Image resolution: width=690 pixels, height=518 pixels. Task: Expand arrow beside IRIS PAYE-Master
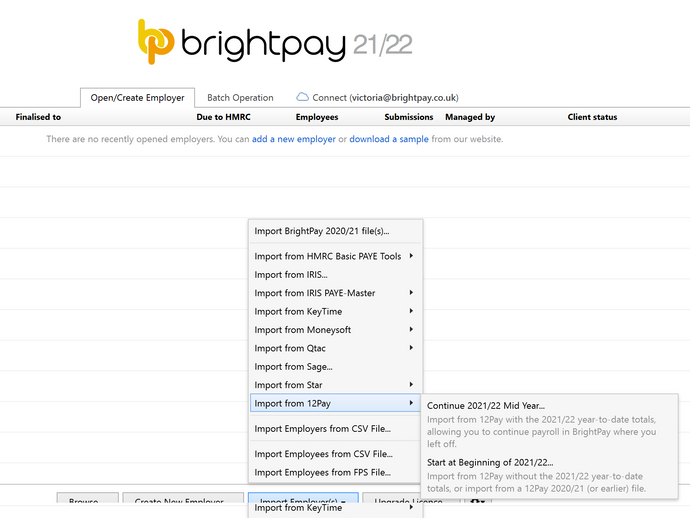411,293
